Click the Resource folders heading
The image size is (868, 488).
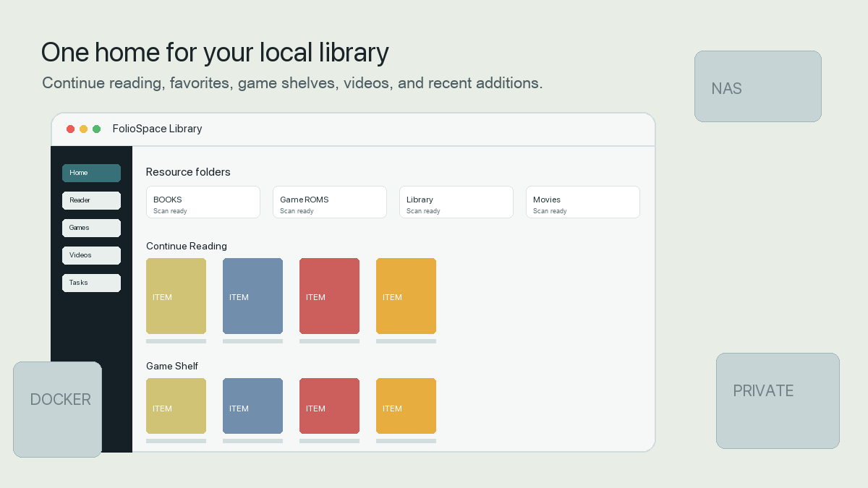[x=188, y=172]
